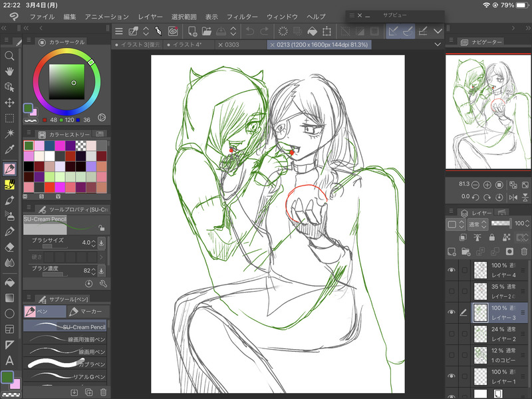
Task: Pick blue swatch in color history
Action: click(49, 146)
